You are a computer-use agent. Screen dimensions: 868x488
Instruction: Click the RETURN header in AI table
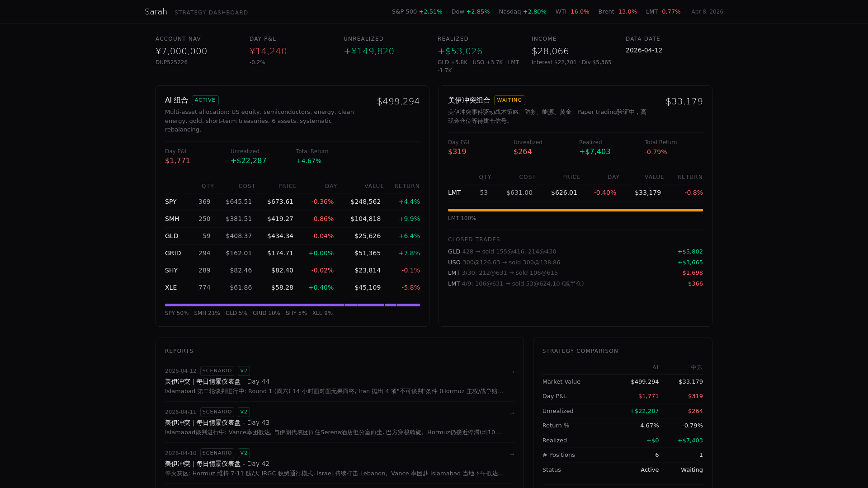[x=407, y=186]
